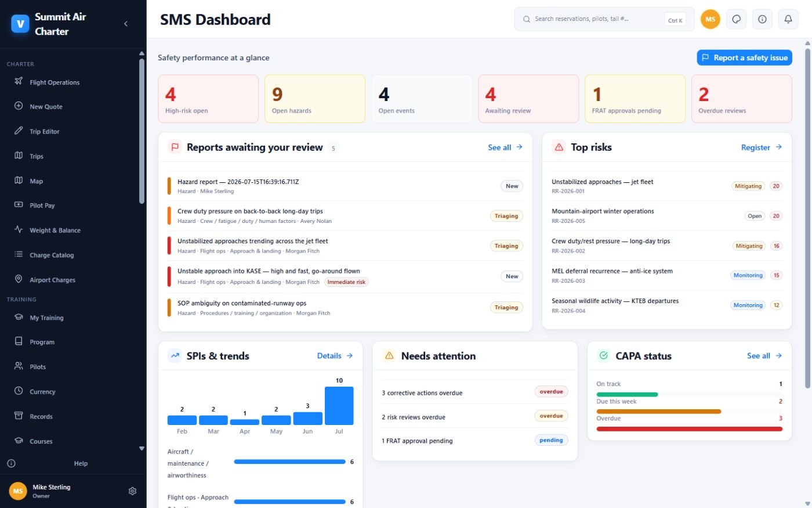
Task: Click the Weight & Balance pulse icon
Action: point(19,230)
